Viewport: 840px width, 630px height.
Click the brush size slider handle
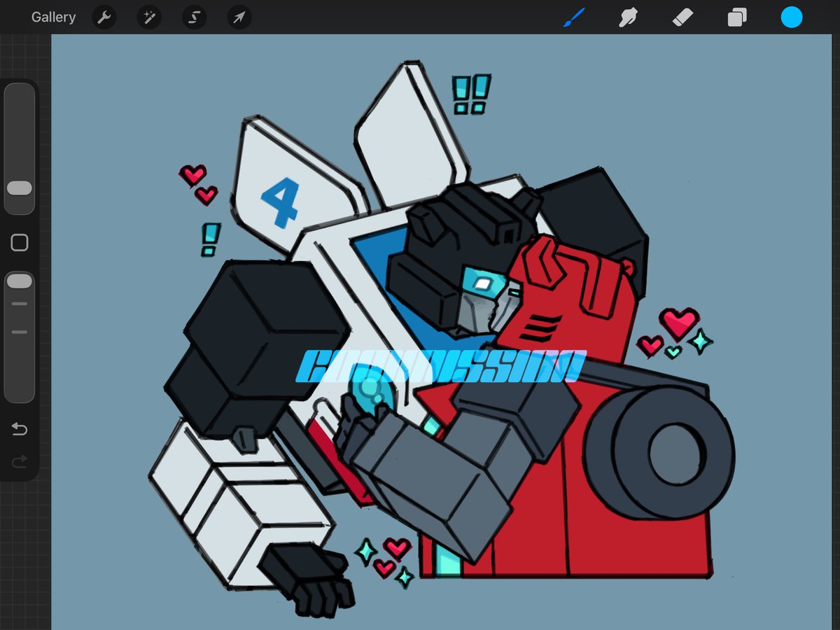click(20, 188)
